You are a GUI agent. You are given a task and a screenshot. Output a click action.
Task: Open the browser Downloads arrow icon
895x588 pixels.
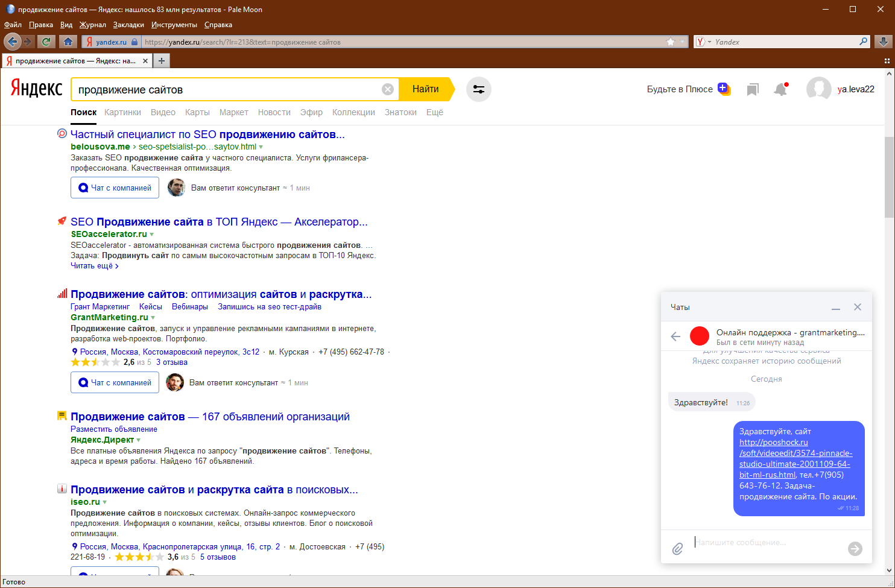point(884,42)
